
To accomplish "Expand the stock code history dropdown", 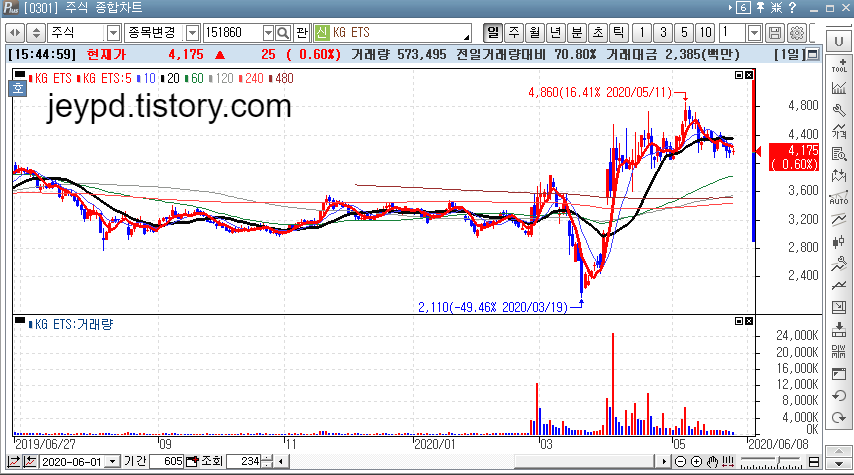I will 268,33.
